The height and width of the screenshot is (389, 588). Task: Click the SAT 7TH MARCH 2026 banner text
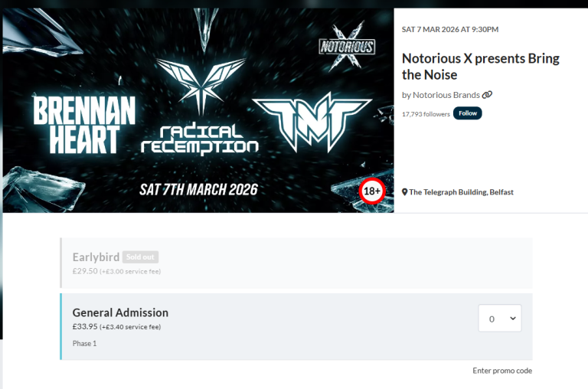click(x=198, y=188)
